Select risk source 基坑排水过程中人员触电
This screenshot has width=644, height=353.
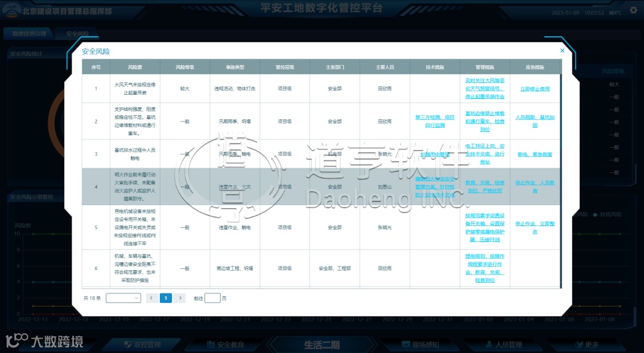click(135, 154)
